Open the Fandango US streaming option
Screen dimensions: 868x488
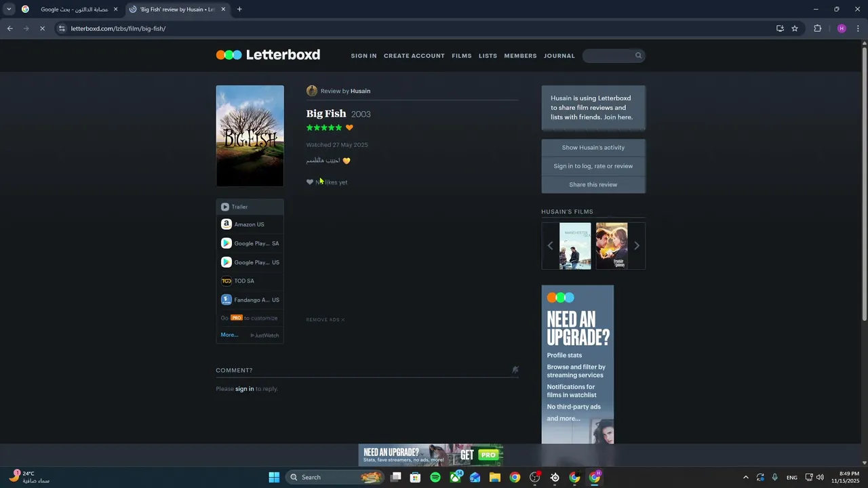pyautogui.click(x=250, y=300)
